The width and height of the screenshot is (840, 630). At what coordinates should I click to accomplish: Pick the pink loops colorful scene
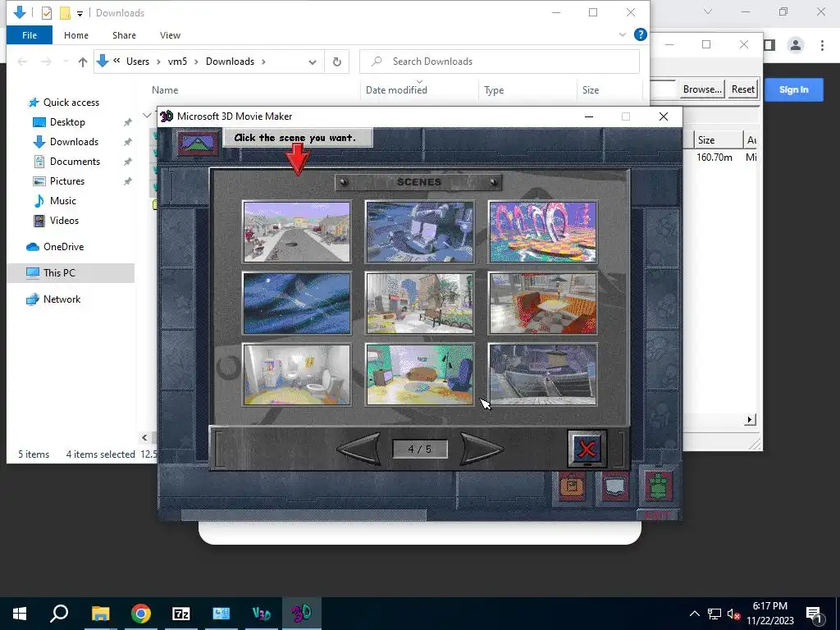click(543, 231)
